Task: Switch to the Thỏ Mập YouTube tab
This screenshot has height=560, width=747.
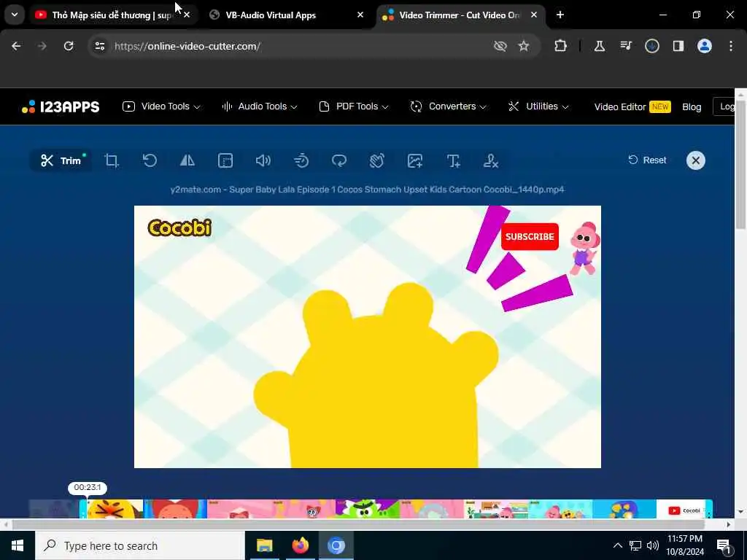Action: 113,15
